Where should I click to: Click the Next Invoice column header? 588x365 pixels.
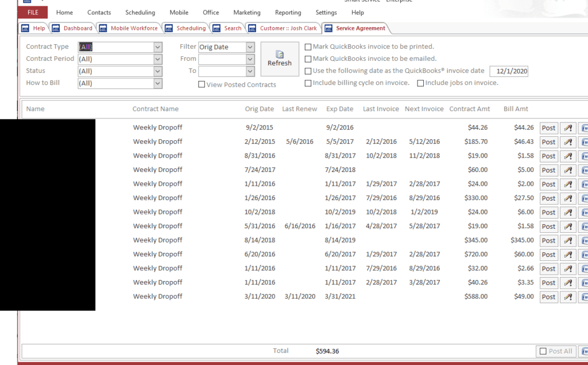[424, 109]
